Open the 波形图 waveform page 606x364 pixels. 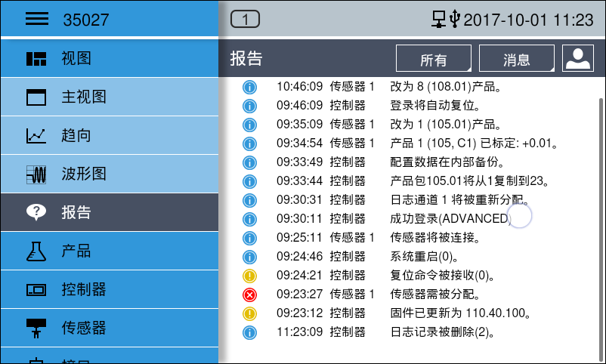[x=110, y=174]
